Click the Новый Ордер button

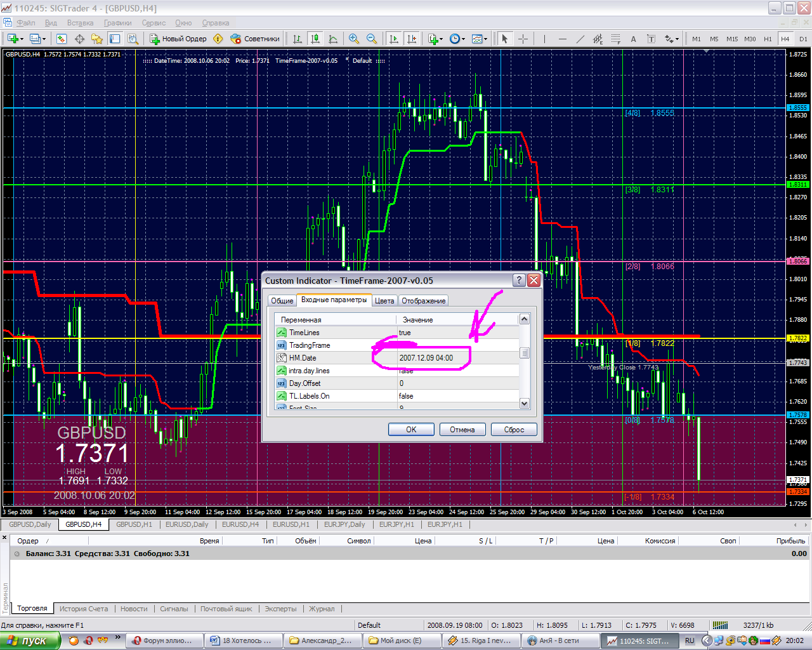[x=178, y=39]
